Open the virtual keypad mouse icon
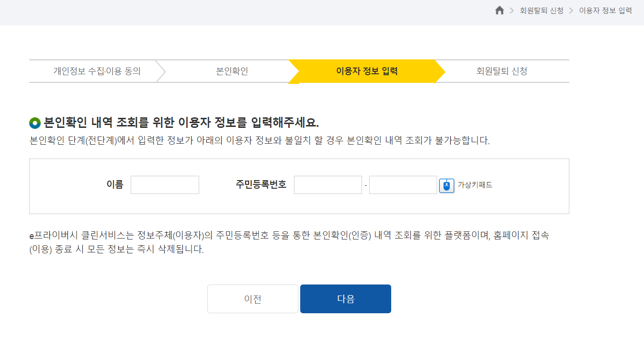Screen dimensions: 644x353 (446, 185)
